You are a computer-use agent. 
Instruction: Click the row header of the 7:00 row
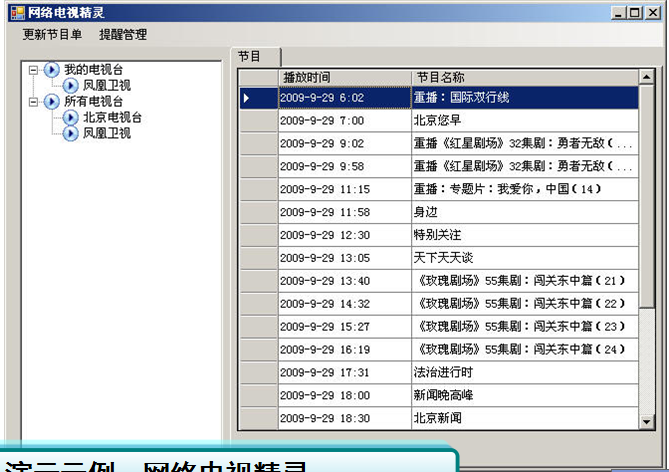[259, 121]
